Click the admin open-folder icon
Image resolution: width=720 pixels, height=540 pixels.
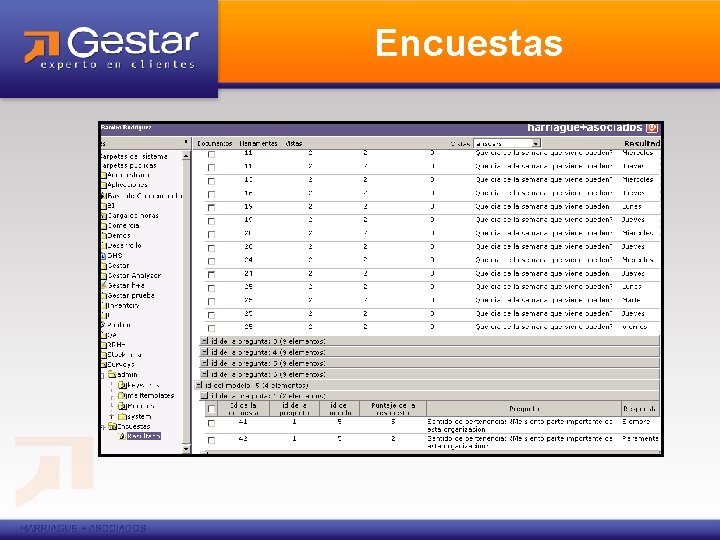click(111, 374)
